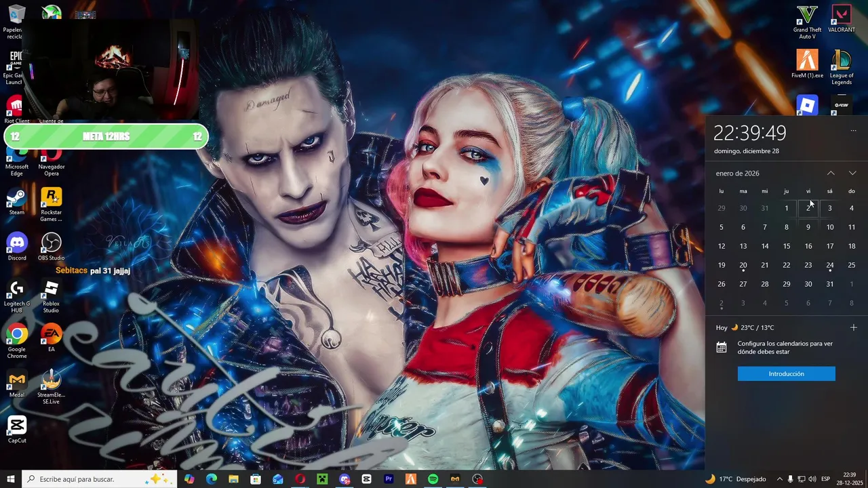This screenshot has height=488, width=868.
Task: Open Discord from the taskbar
Action: (x=344, y=479)
